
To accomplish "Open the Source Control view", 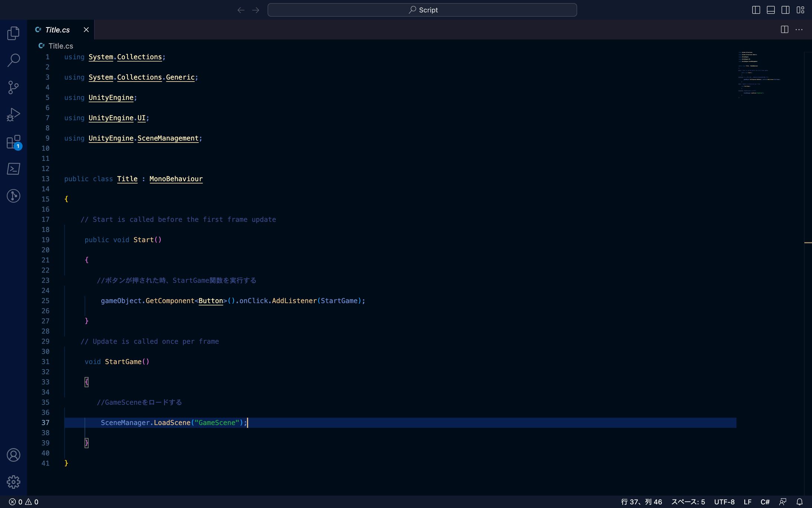I will (x=13, y=87).
